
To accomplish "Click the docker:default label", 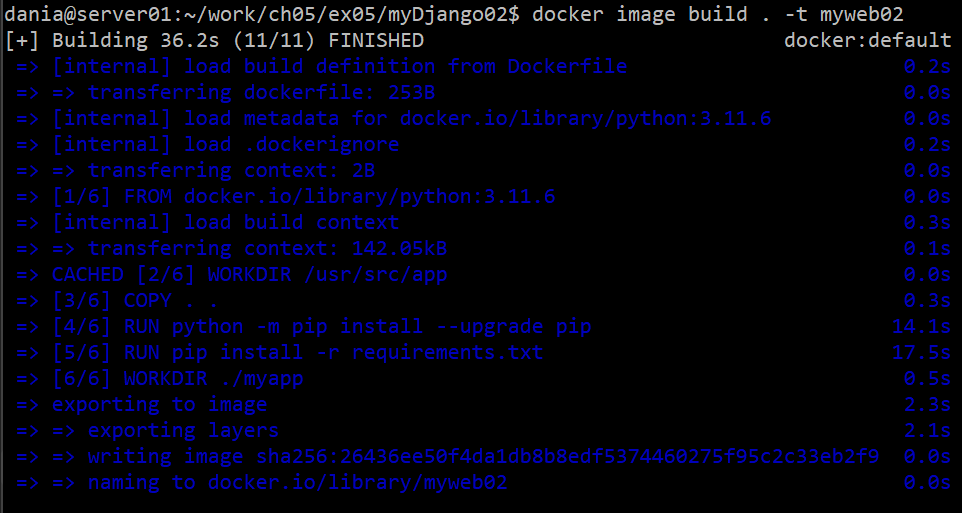I will pyautogui.click(x=867, y=41).
